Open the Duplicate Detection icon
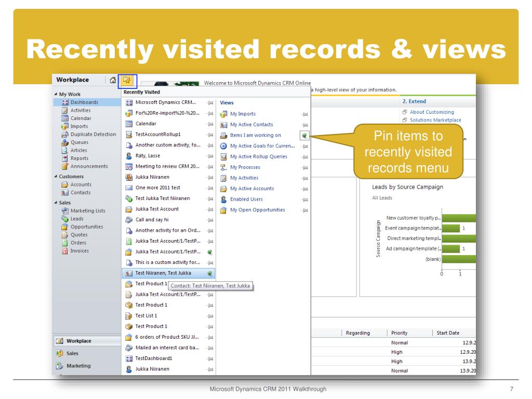This screenshot has width=532, height=399. (65, 135)
